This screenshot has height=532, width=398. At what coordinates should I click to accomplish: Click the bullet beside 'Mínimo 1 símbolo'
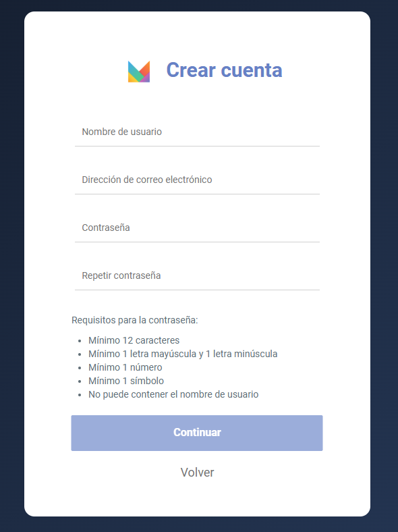(x=80, y=381)
